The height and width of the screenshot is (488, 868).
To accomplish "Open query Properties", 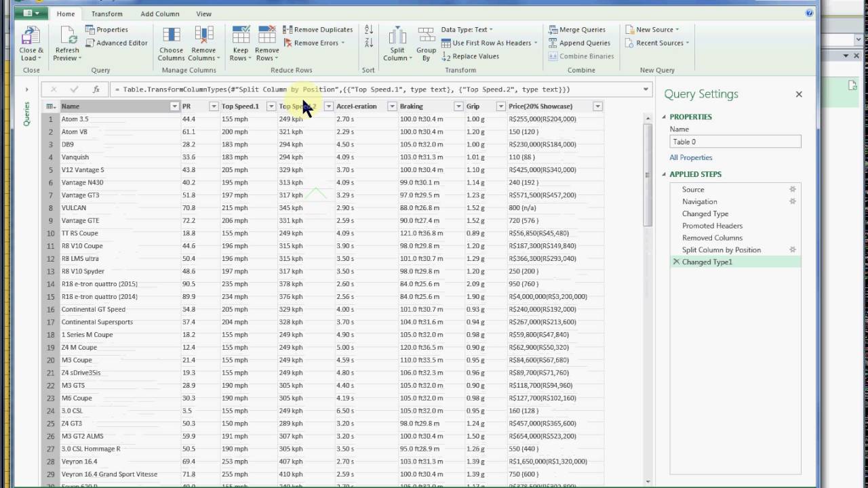I will [106, 30].
